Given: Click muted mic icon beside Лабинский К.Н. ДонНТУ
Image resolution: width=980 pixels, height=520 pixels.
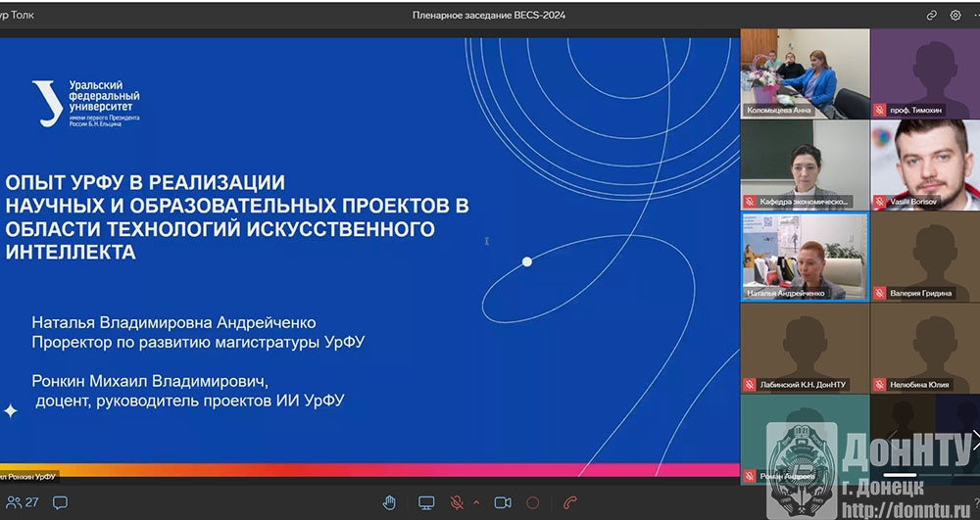Looking at the screenshot, I should tap(750, 385).
